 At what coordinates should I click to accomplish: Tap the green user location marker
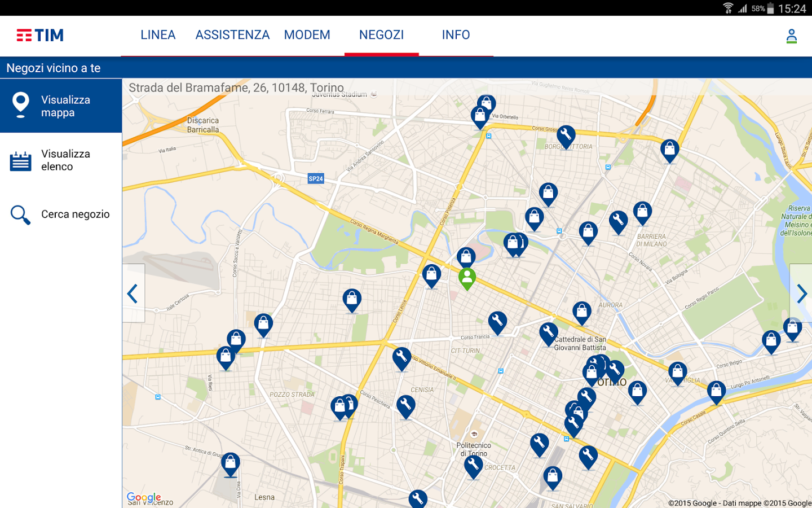[467, 278]
